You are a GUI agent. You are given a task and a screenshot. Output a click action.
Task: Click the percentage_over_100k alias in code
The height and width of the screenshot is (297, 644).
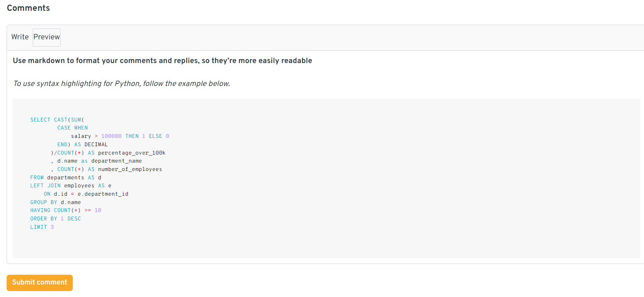(x=132, y=153)
